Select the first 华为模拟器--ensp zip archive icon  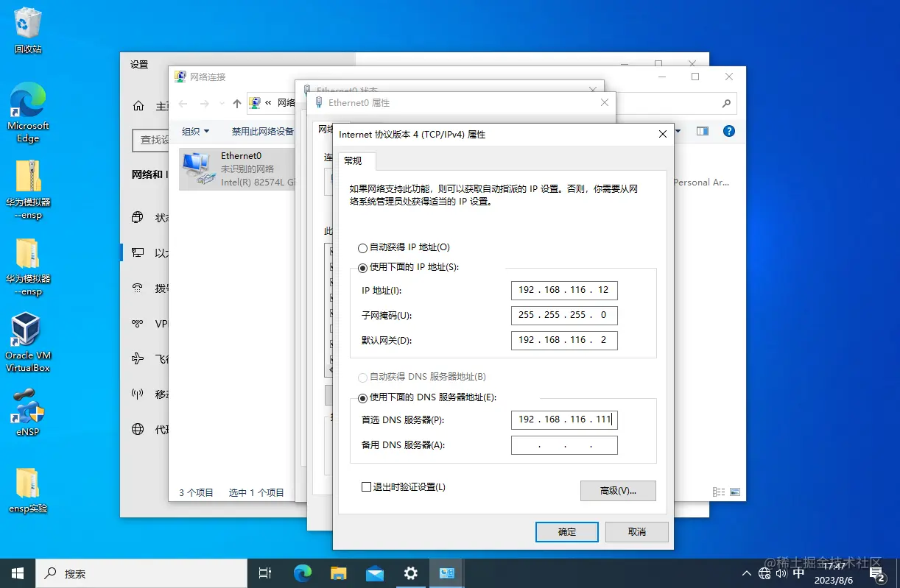click(28, 188)
